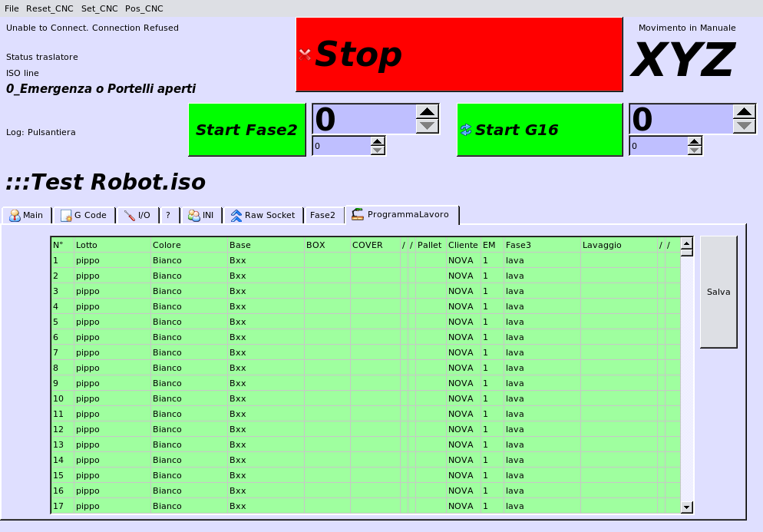Select the I/O tab screwdriver icon

(129, 216)
